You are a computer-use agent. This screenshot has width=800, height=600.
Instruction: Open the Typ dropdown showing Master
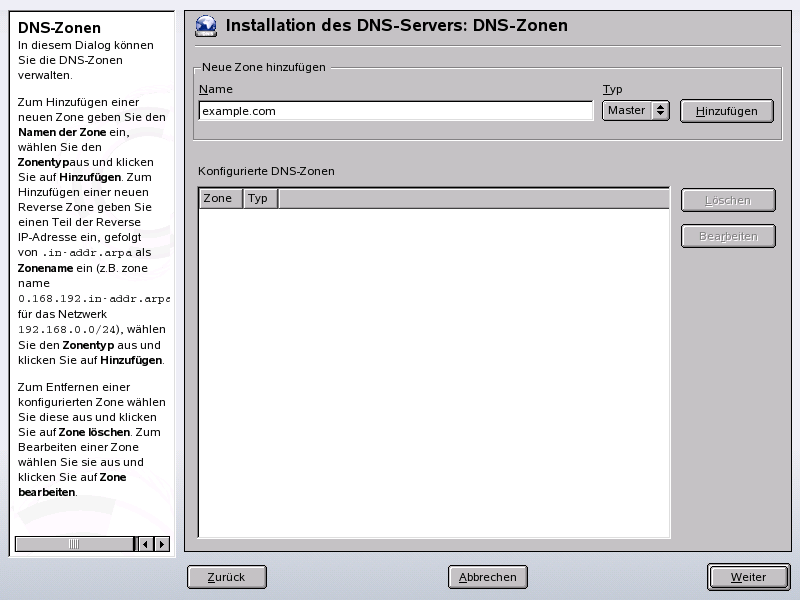pos(628,111)
